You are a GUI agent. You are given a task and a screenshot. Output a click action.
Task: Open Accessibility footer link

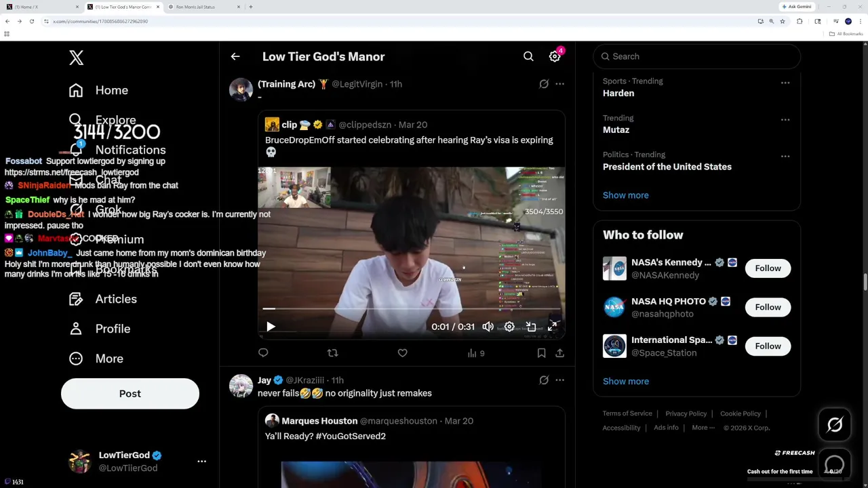coord(621,428)
